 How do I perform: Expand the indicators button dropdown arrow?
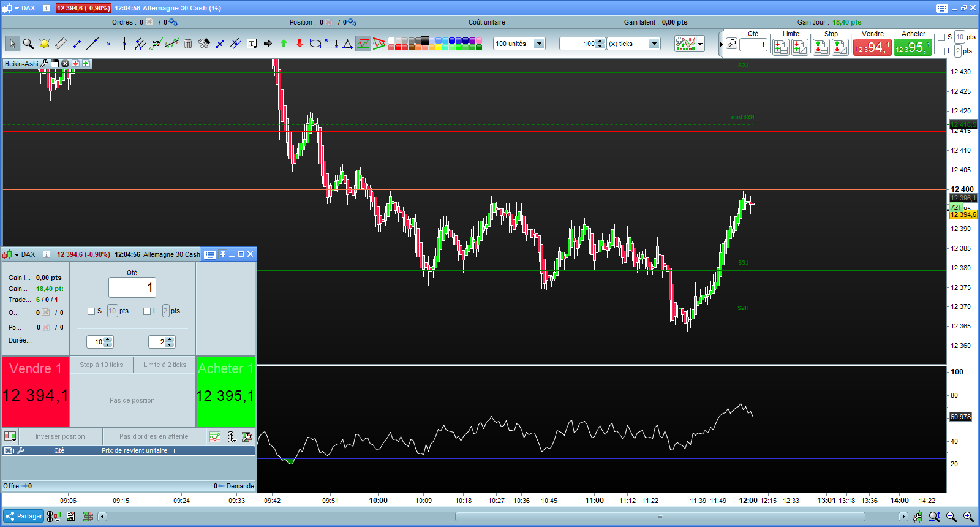701,44
